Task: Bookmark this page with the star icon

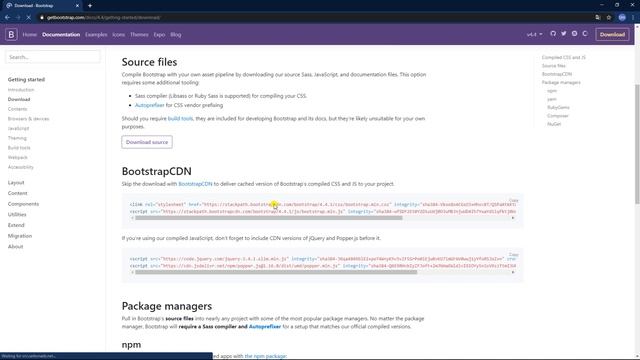Action: pyautogui.click(x=609, y=18)
